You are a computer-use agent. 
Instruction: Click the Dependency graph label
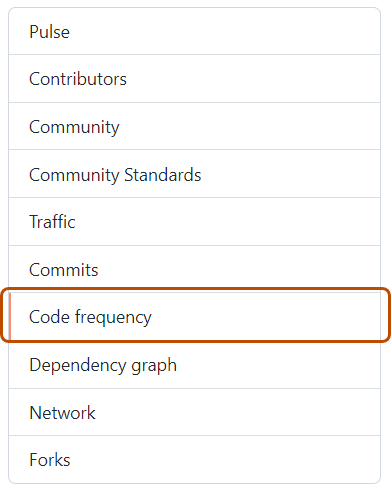(x=103, y=365)
